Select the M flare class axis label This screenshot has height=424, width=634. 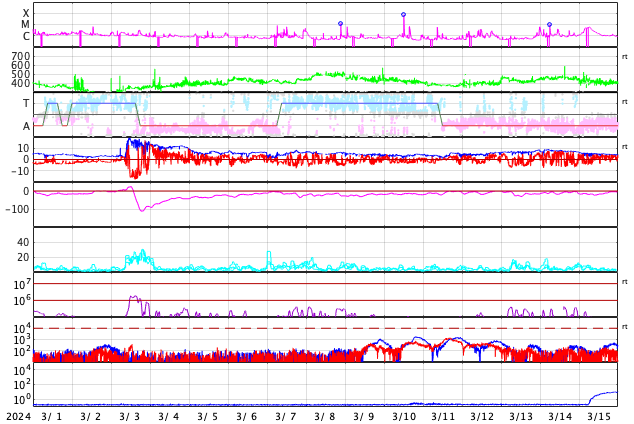click(x=25, y=25)
